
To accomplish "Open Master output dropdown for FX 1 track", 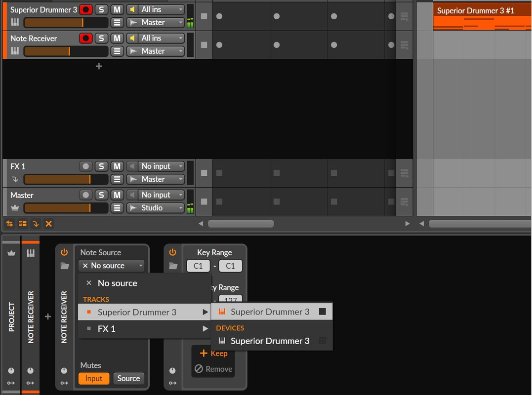I will point(156,179).
